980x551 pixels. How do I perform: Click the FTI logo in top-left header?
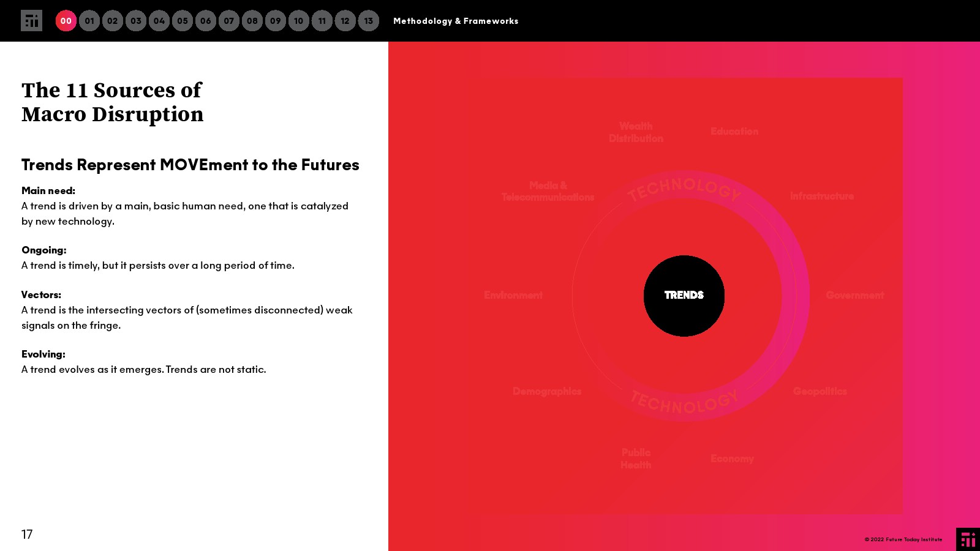pos(31,21)
